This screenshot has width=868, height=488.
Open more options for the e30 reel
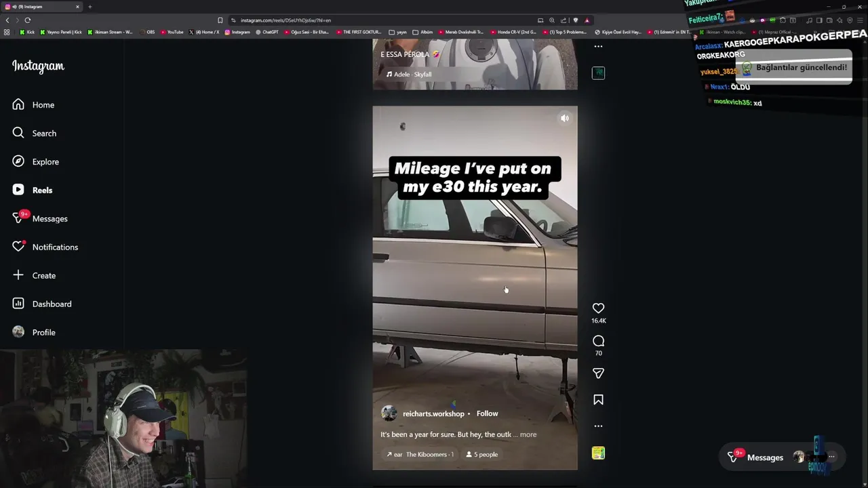pyautogui.click(x=598, y=426)
